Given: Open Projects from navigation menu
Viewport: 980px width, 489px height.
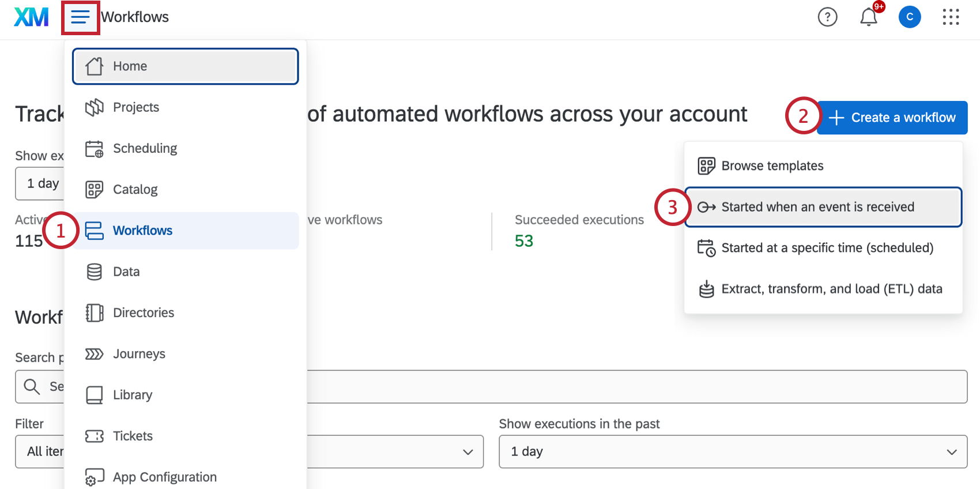Looking at the screenshot, I should click(x=136, y=107).
